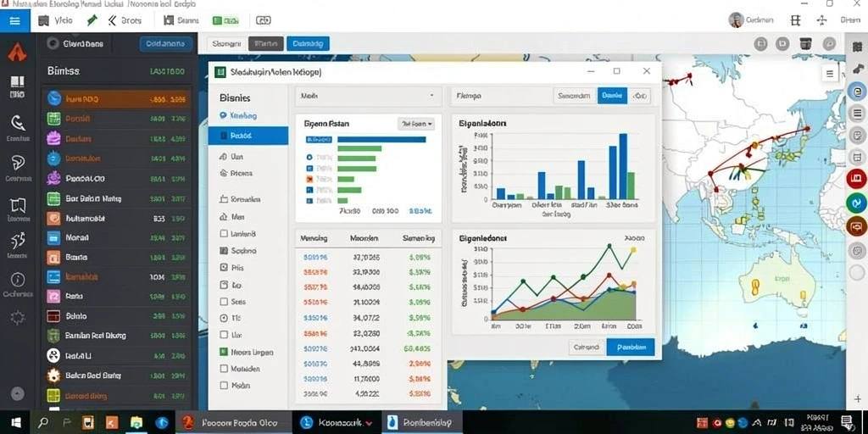
Task: Click the red circular icon on right sidebar
Action: tap(857, 178)
